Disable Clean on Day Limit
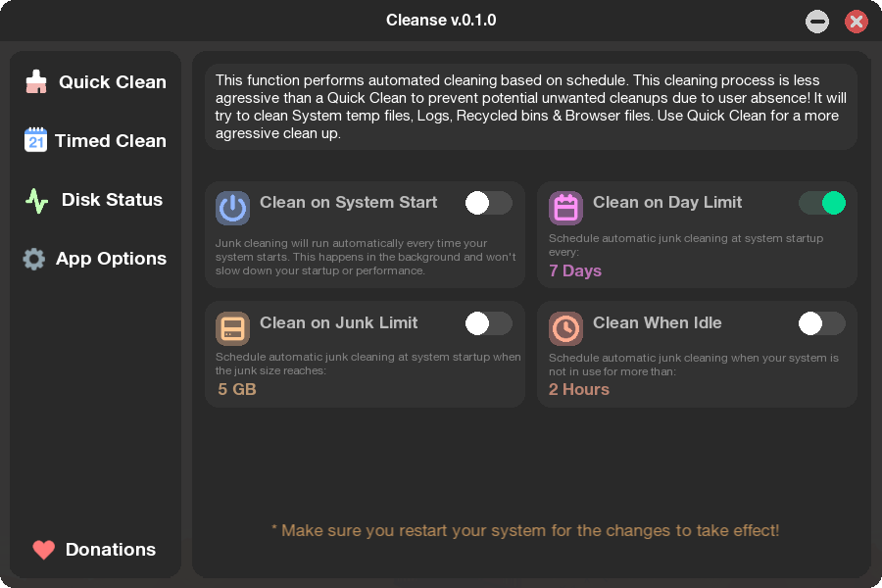Screen dimensions: 882x588 [821, 202]
